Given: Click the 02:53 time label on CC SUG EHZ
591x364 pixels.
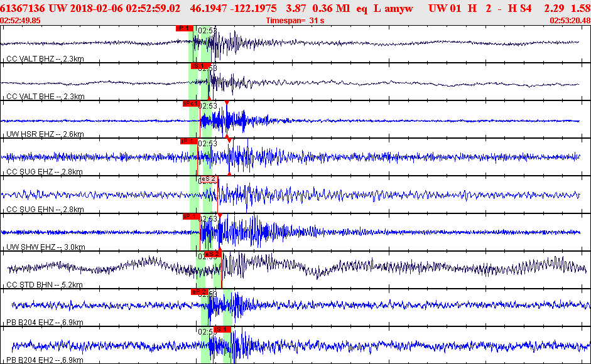Looking at the screenshot, I should (208, 144).
